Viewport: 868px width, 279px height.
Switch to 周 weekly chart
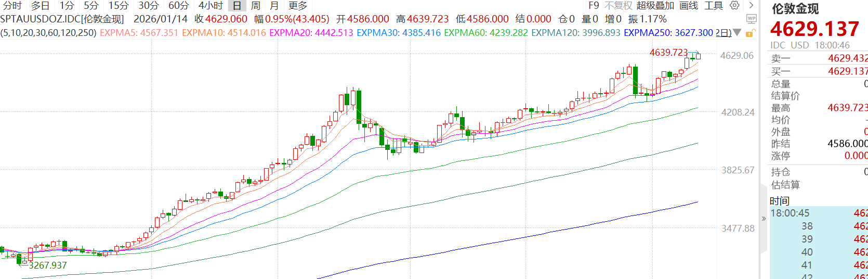click(255, 6)
